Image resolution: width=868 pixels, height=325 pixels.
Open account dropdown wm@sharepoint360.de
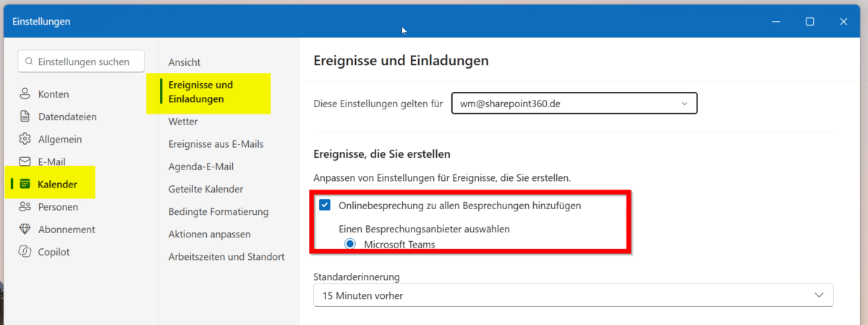574,104
